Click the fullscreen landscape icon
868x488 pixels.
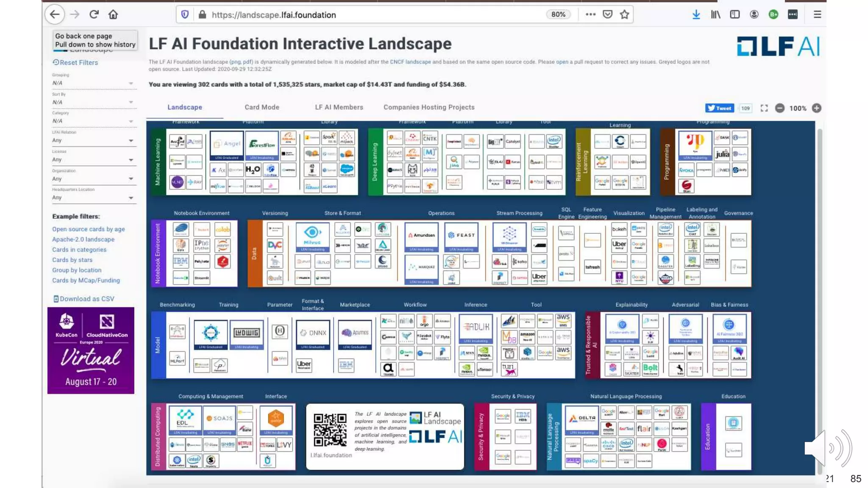click(x=764, y=108)
